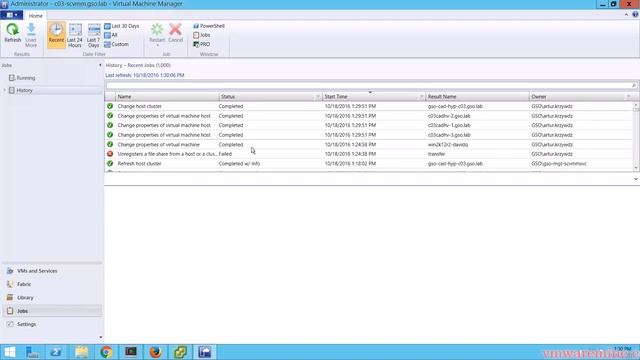Open the Owner column filter dropdown
640x360 pixels.
pos(628,97)
